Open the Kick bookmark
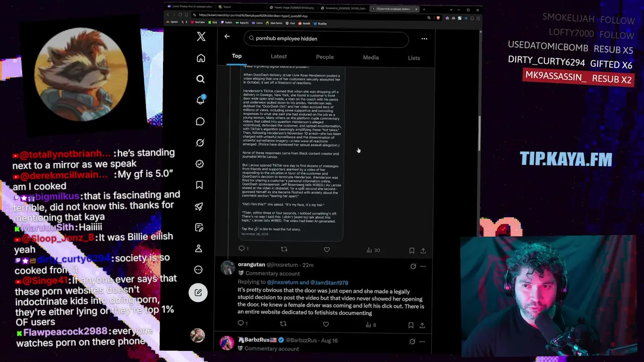 point(213,23)
